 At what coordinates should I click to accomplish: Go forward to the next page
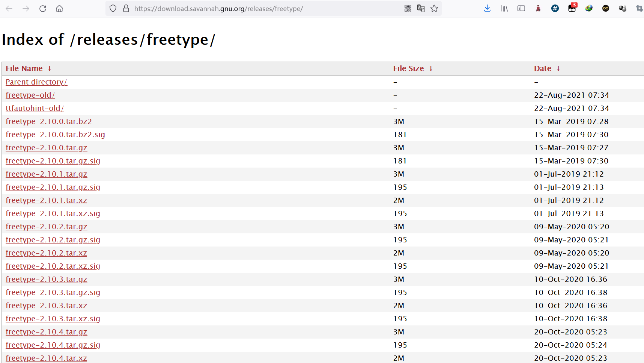26,8
